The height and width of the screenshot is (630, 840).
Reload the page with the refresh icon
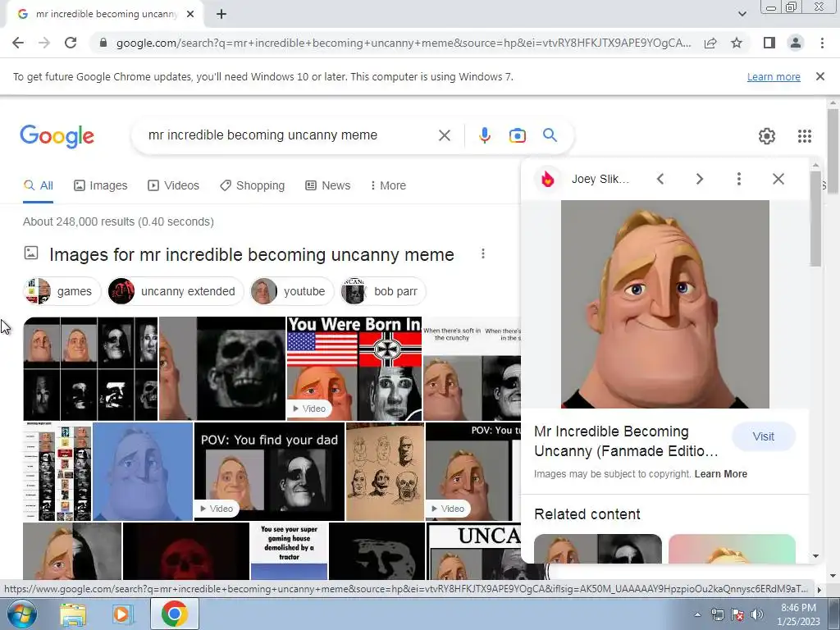coord(71,43)
